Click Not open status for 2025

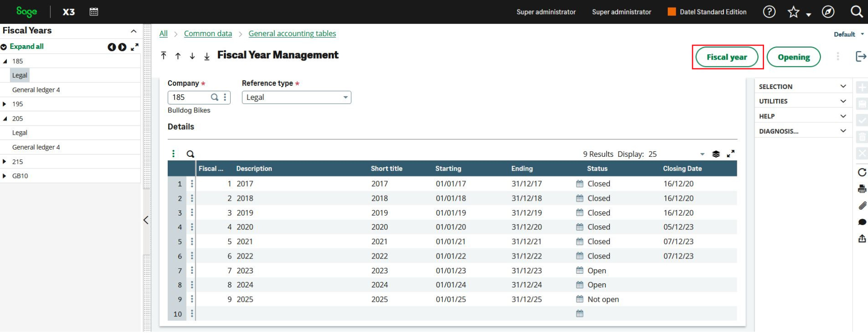tap(603, 299)
